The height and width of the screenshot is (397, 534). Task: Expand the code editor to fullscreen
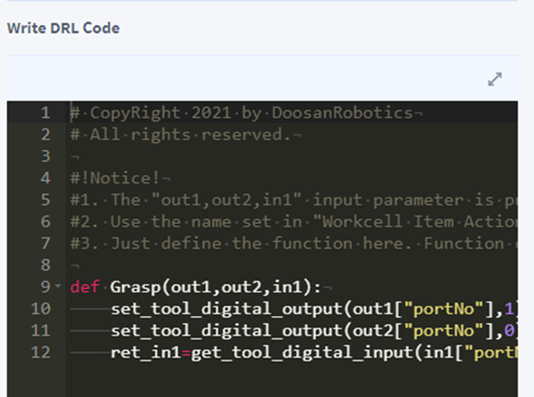coord(494,79)
